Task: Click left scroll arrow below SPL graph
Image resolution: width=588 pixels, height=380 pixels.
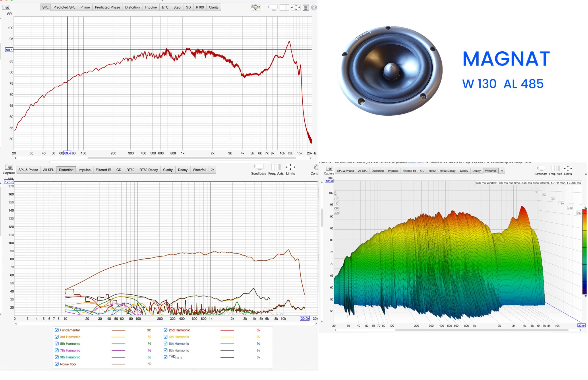Action: click(x=16, y=158)
